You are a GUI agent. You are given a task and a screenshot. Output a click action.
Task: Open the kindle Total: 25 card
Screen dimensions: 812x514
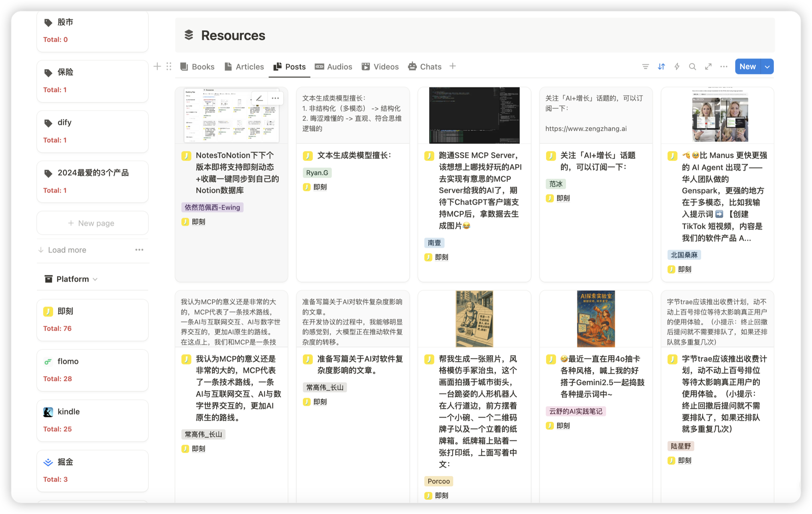pyautogui.click(x=92, y=421)
